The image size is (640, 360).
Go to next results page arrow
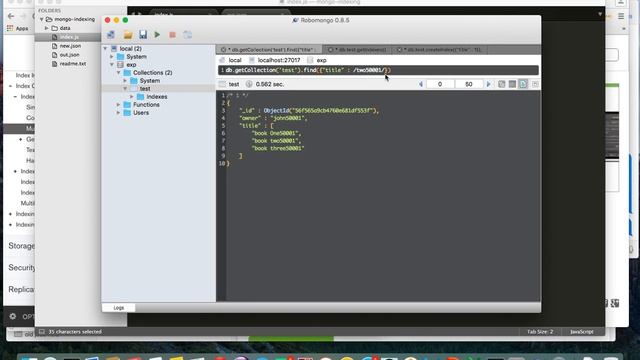(488, 84)
